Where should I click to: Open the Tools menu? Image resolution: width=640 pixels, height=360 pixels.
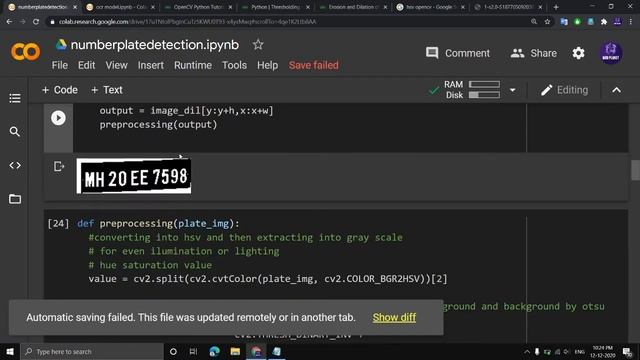coord(234,65)
